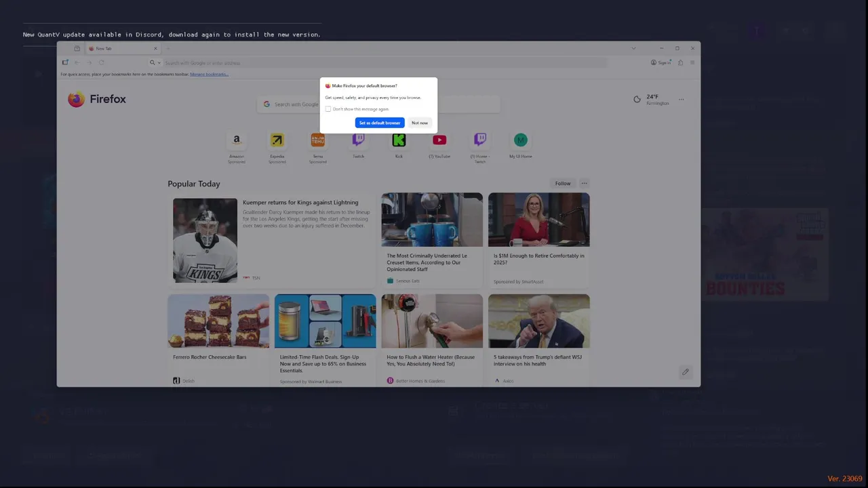Click the Follow button in Popular Today
Screen dimensions: 868x488
click(563, 183)
